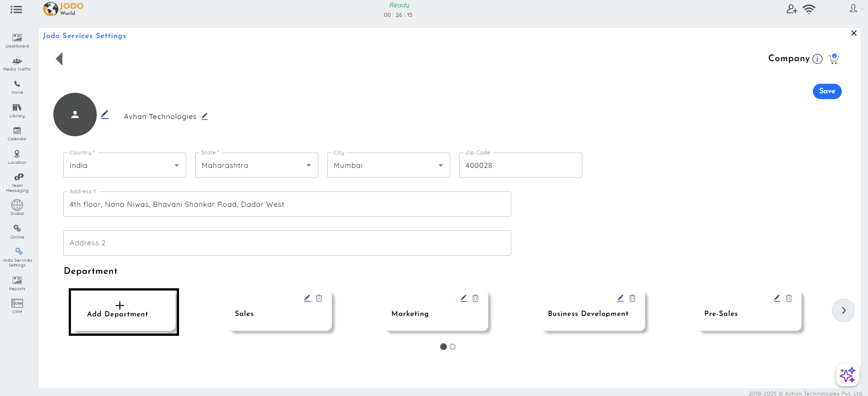The height and width of the screenshot is (396, 868).
Task: Click the Business Development department card
Action: coord(593,311)
